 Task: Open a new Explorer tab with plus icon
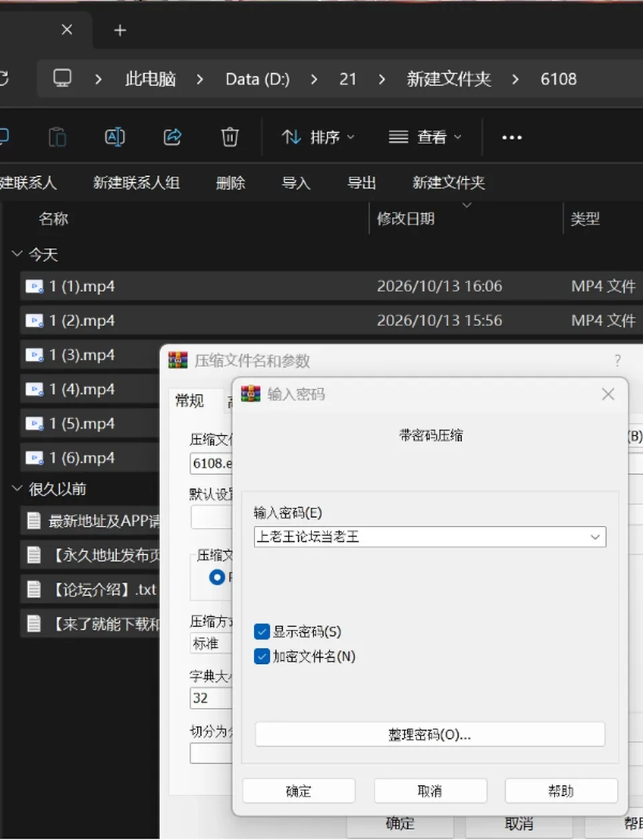120,30
